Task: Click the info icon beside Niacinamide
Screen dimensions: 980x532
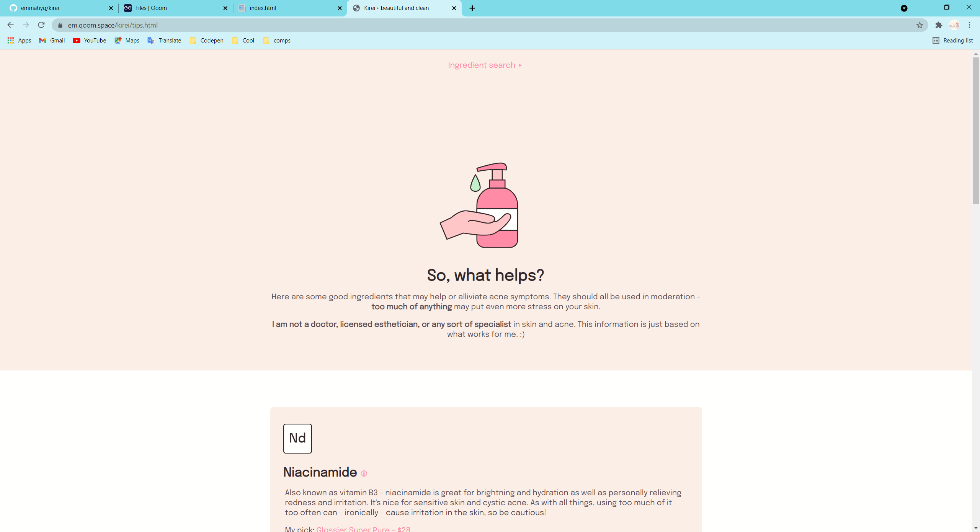Action: click(x=364, y=473)
